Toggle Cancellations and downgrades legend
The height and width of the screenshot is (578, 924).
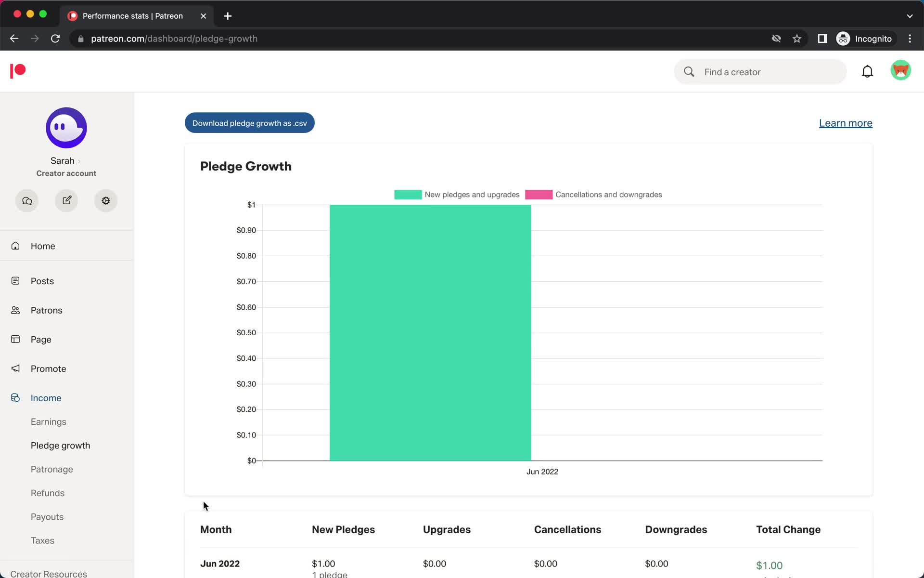tap(593, 195)
